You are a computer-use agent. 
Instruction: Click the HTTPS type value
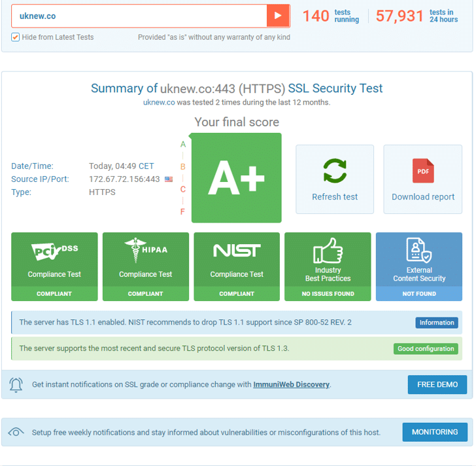102,192
